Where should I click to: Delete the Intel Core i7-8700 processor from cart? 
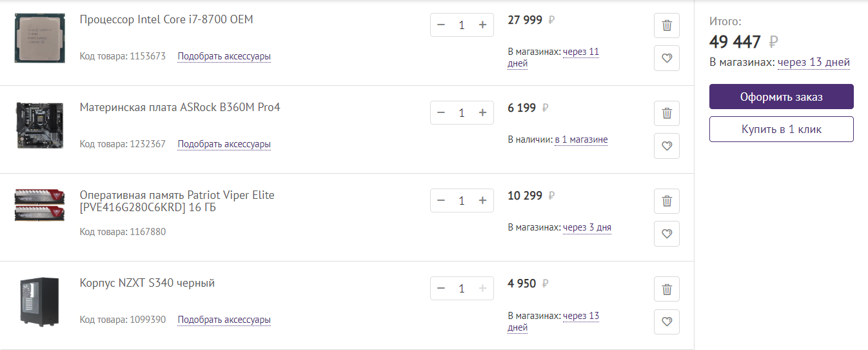point(667,26)
